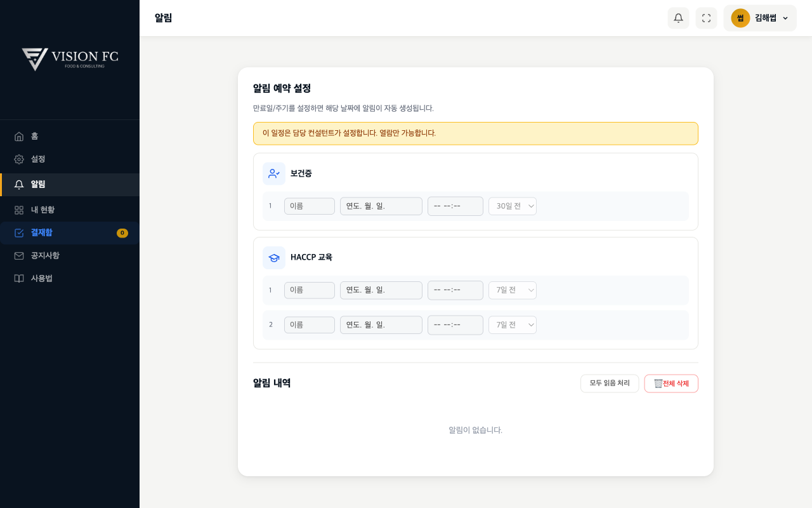Click HACCP 교육 section title

[x=311, y=257]
